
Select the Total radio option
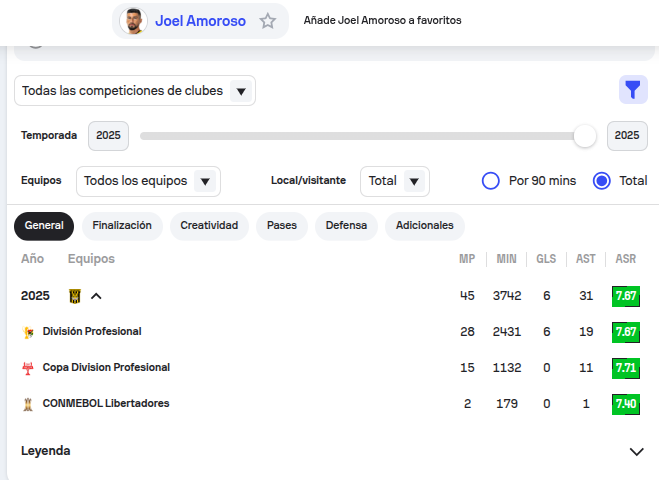coord(602,181)
